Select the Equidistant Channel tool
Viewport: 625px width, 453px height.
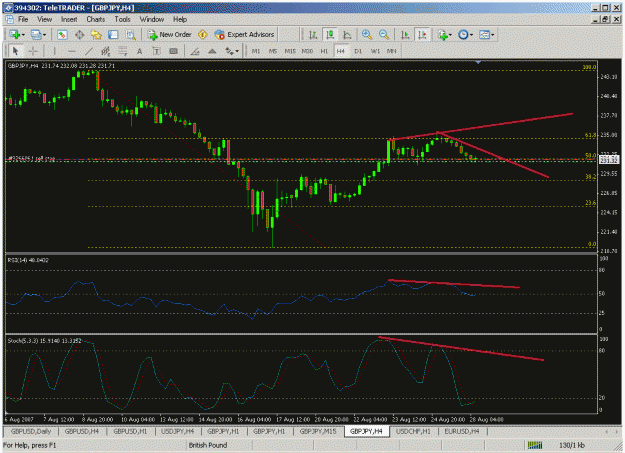point(106,51)
